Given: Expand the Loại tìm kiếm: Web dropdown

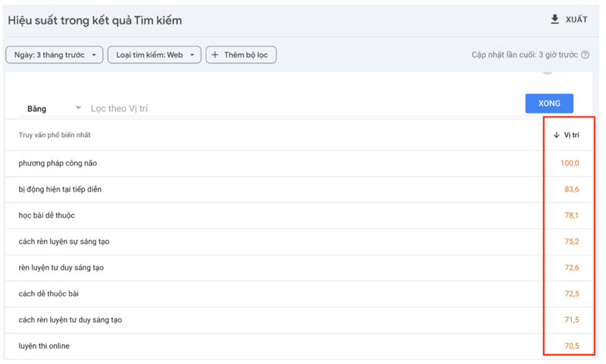Looking at the screenshot, I should 155,55.
